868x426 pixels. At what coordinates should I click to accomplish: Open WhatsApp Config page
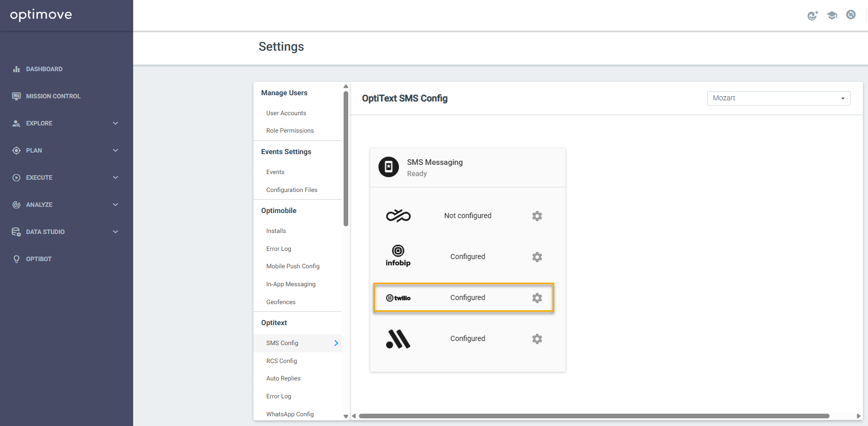tap(290, 414)
